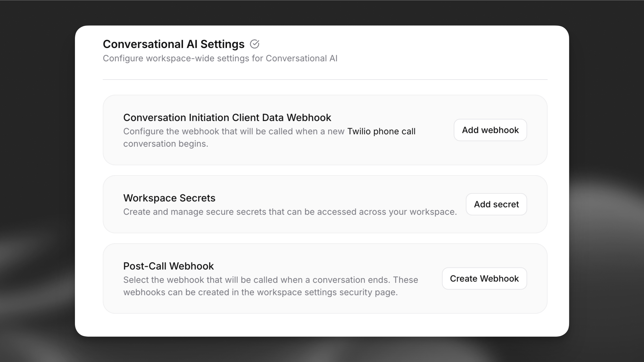Click the Workspace Secrets description text

[x=290, y=212]
